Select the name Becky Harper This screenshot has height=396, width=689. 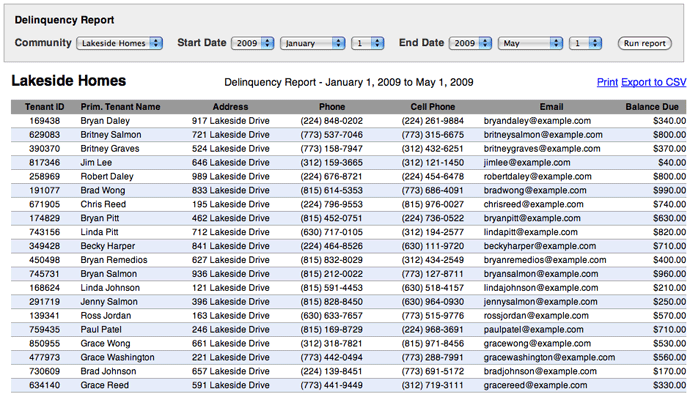[x=108, y=246]
